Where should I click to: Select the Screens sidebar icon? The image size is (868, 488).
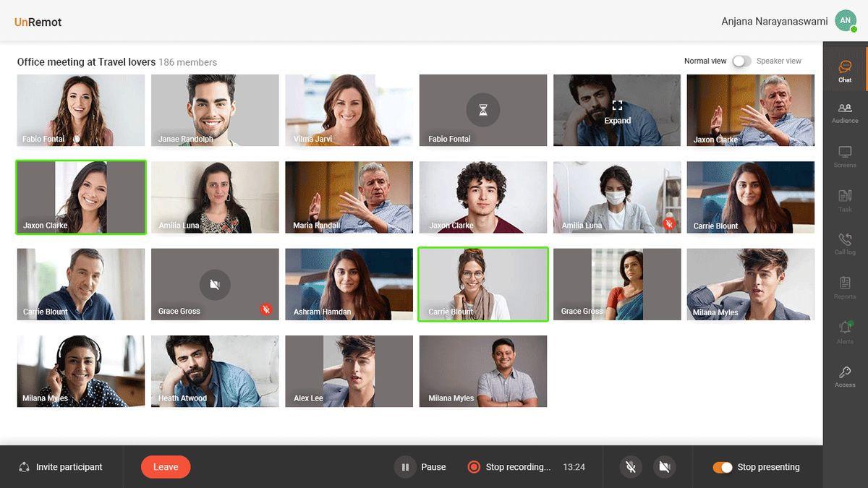[845, 155]
